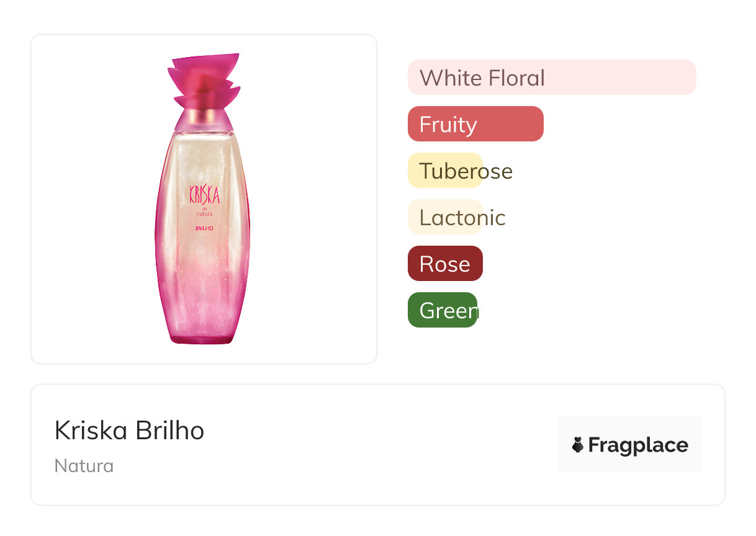Screen dimensions: 756x536
Task: Click the dark pink base of the bottle
Action: (202, 336)
